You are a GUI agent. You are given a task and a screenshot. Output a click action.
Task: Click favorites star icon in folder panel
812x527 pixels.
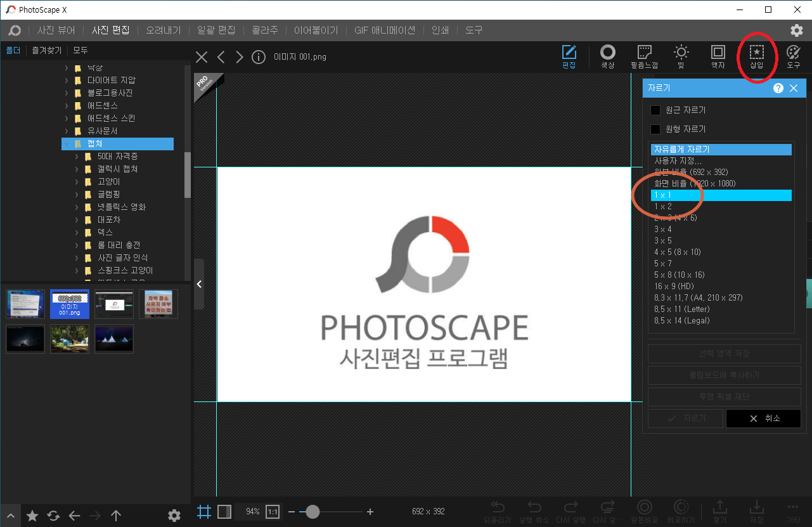tap(32, 516)
